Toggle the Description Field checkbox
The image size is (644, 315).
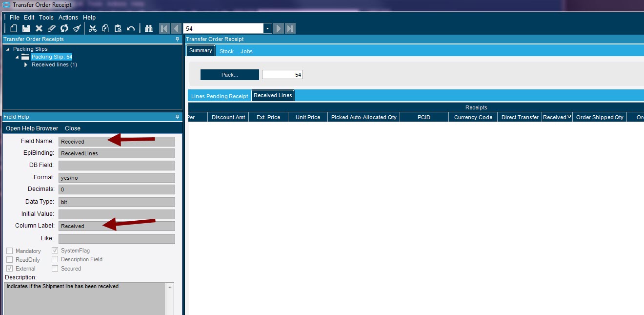tap(55, 259)
